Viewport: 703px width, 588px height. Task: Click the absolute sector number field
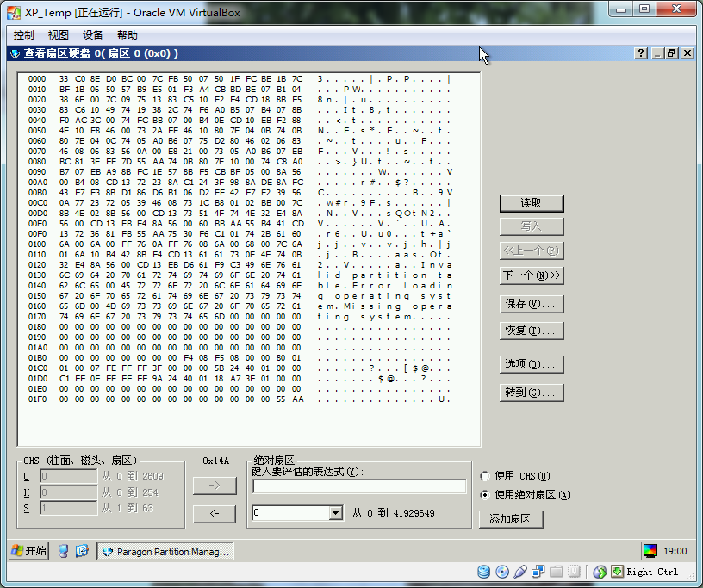pos(291,513)
